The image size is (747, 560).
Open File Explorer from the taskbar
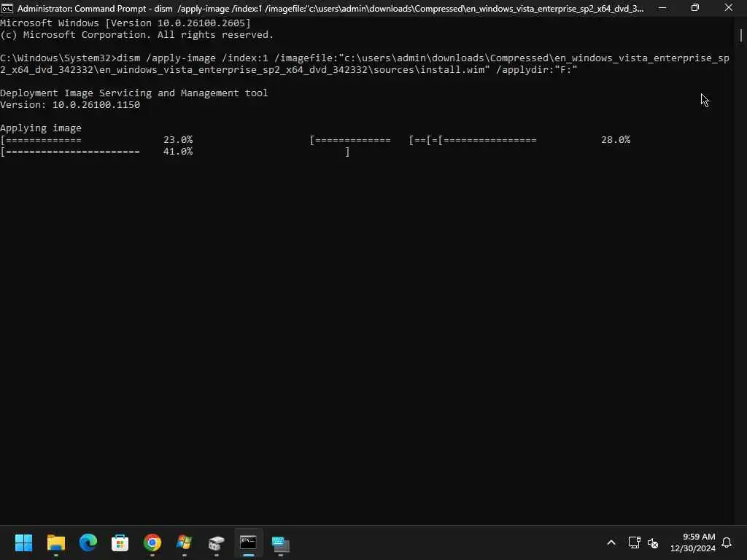click(x=55, y=542)
